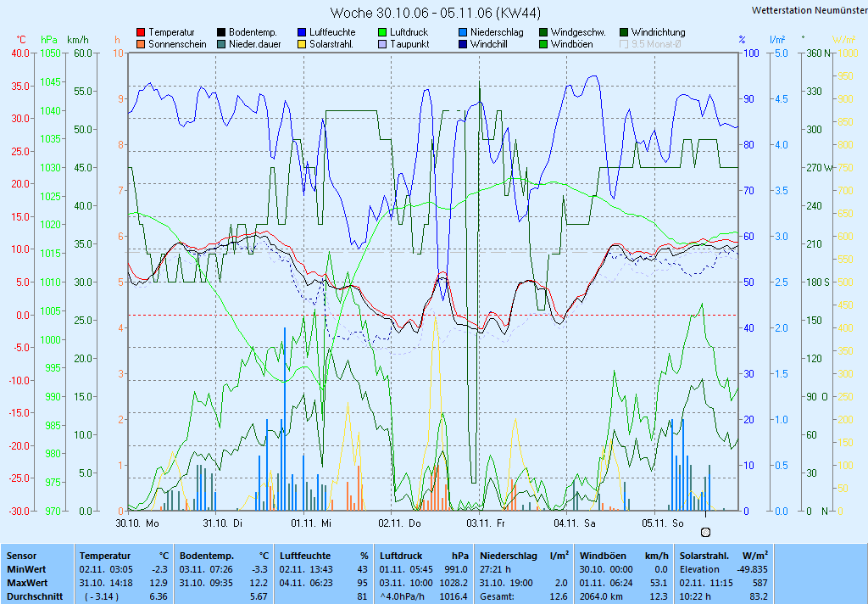Click the maximum pressure value '1028.2'
The width and height of the screenshot is (868, 604).
click(x=454, y=584)
